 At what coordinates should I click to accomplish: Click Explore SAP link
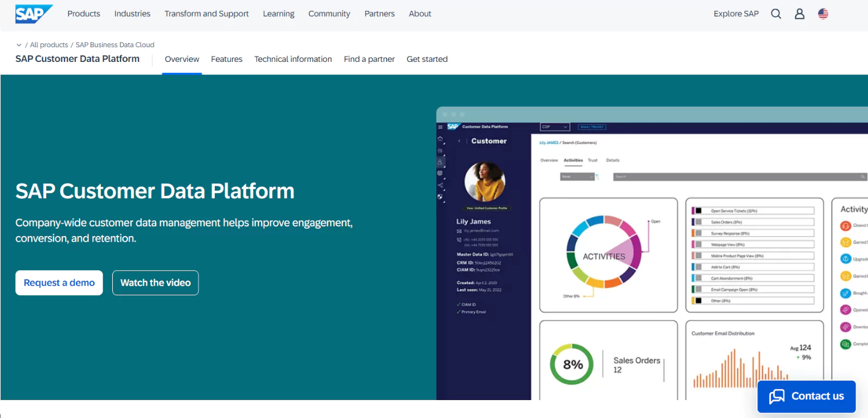pos(736,14)
